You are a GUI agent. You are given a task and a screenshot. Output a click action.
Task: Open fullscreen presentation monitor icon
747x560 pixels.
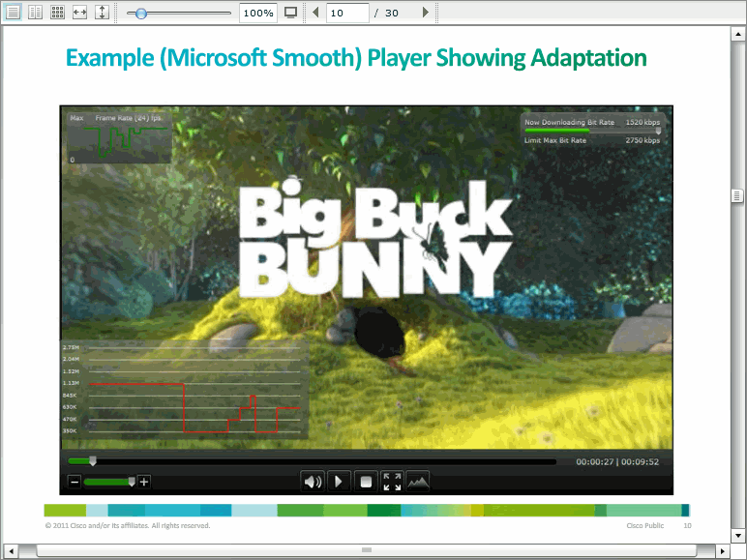[x=290, y=13]
